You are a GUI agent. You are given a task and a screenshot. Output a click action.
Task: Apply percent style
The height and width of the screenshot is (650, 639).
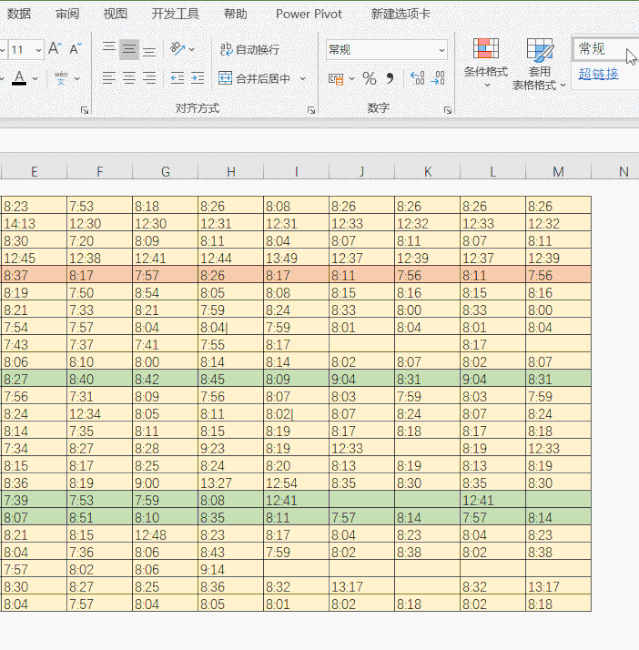369,78
